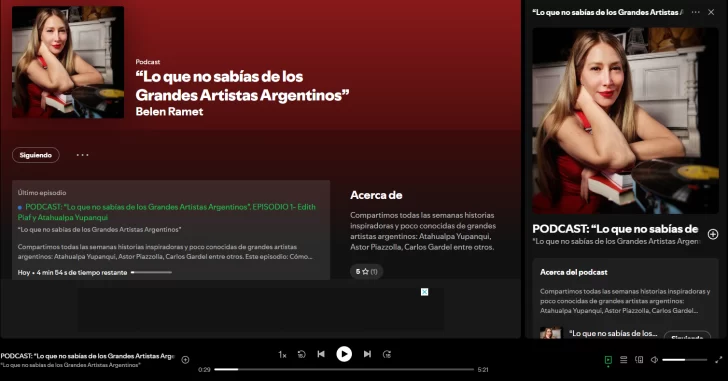This screenshot has width=728, height=381.
Task: Click Acerca del podcast heading
Action: 573,272
